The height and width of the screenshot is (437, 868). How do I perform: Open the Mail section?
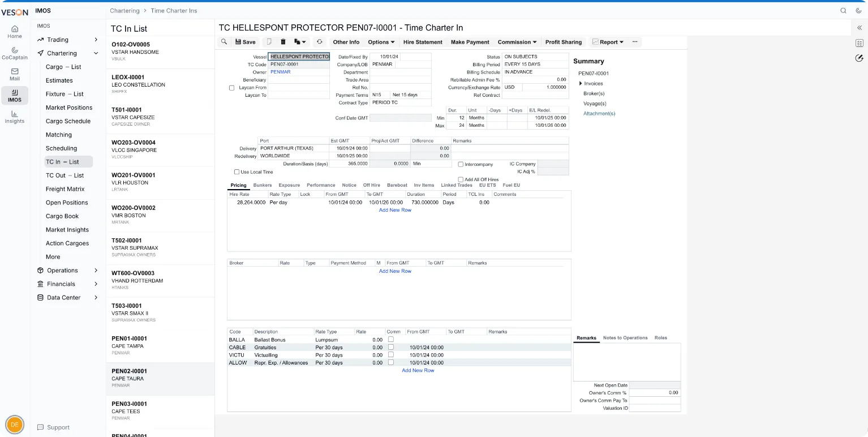tap(15, 74)
